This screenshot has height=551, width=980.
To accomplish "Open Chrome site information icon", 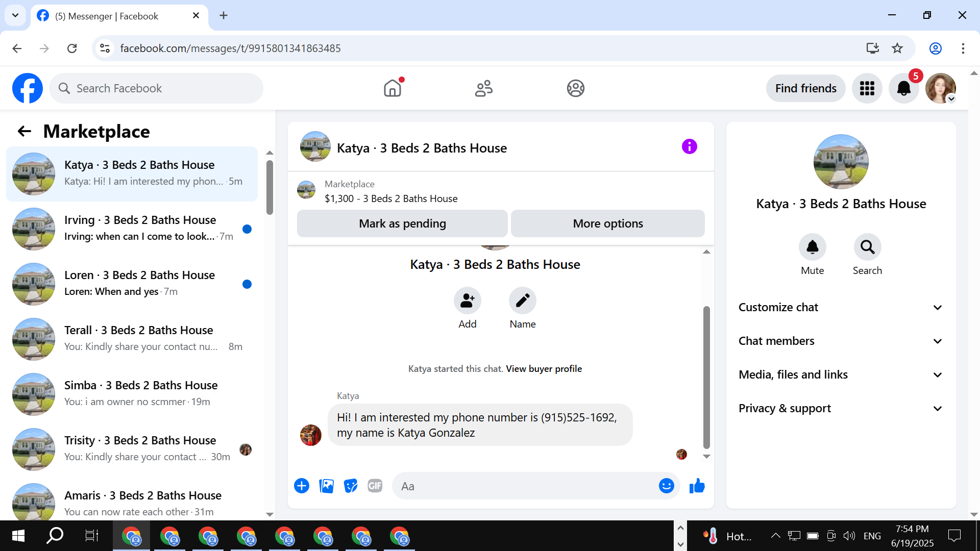I will coord(105,48).
